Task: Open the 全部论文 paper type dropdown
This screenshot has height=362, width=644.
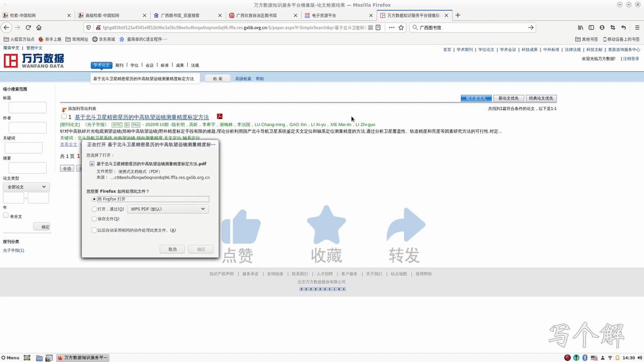Action: point(26,186)
